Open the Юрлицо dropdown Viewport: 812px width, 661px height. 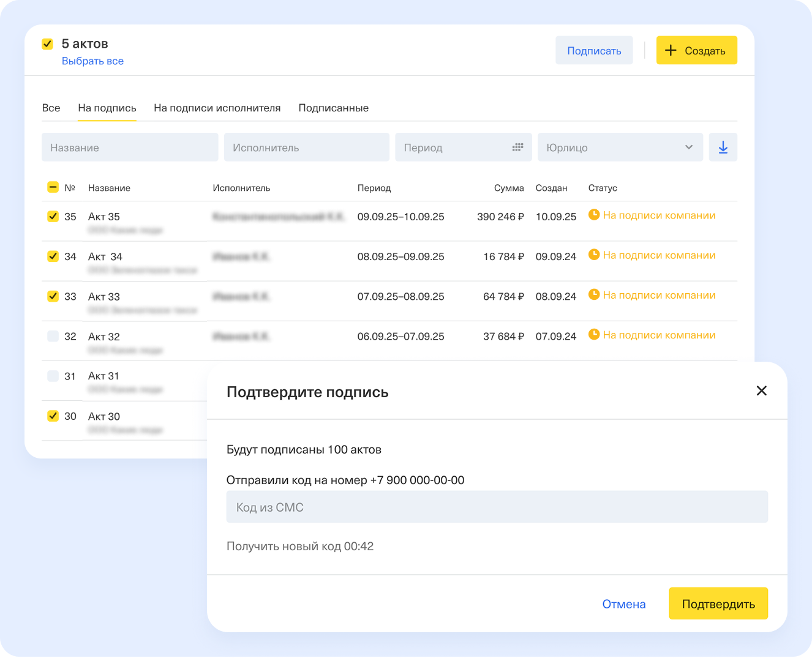tap(620, 147)
